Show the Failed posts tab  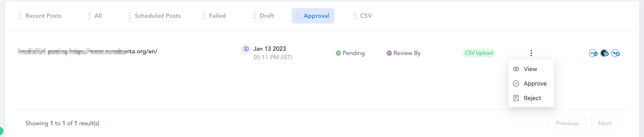tap(217, 16)
